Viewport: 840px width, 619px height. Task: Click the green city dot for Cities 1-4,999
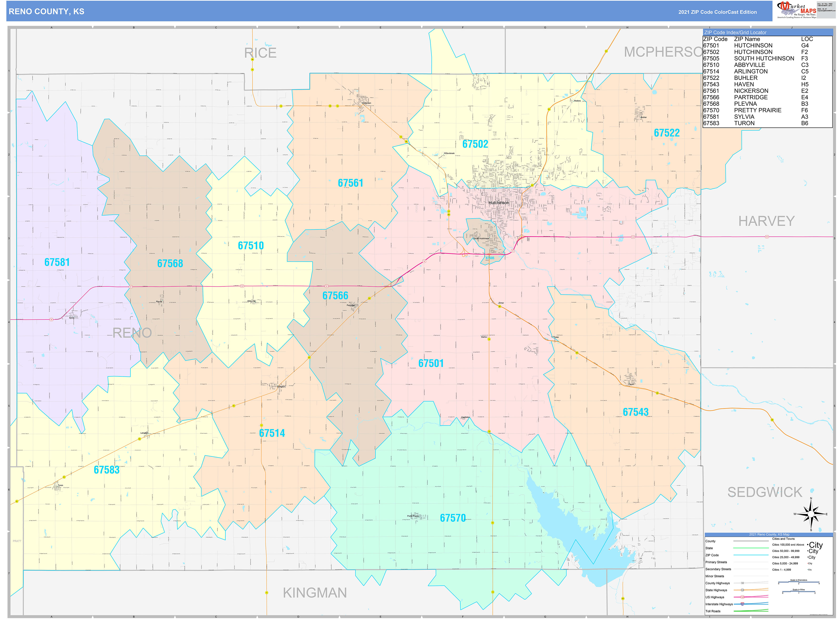point(808,569)
